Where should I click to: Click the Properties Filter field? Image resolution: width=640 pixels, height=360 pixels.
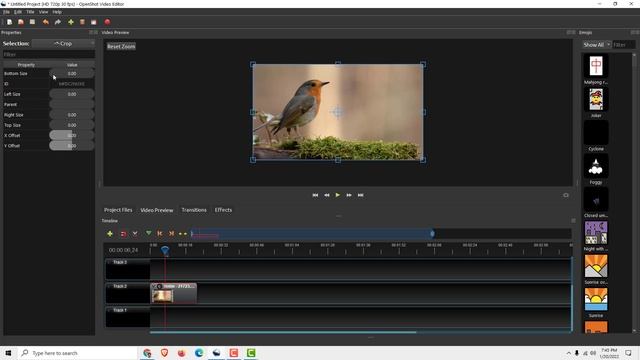point(49,54)
